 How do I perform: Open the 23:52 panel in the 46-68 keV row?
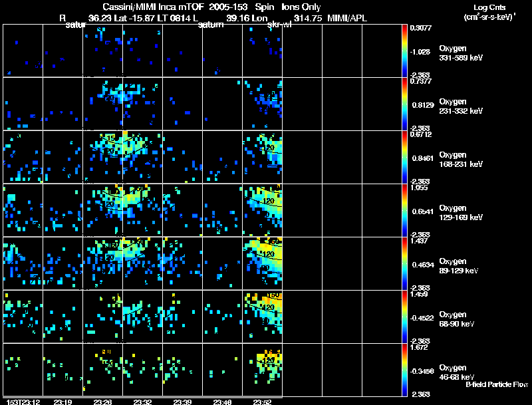point(262,370)
